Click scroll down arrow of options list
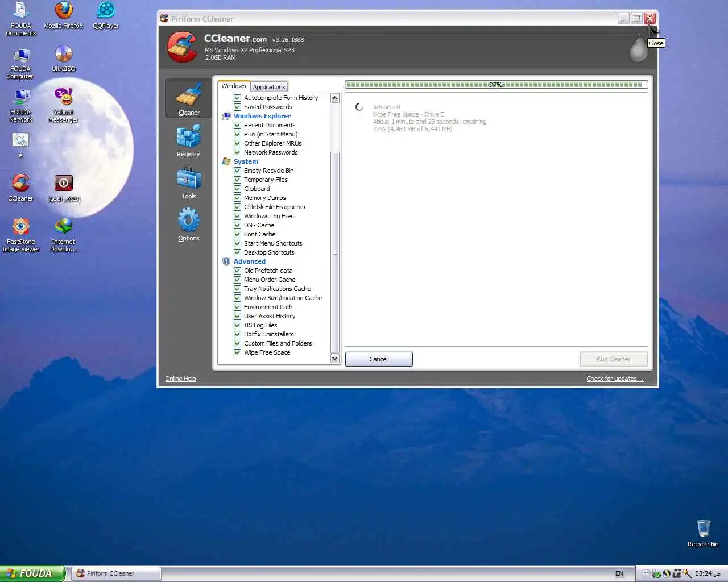The image size is (728, 582). point(334,358)
